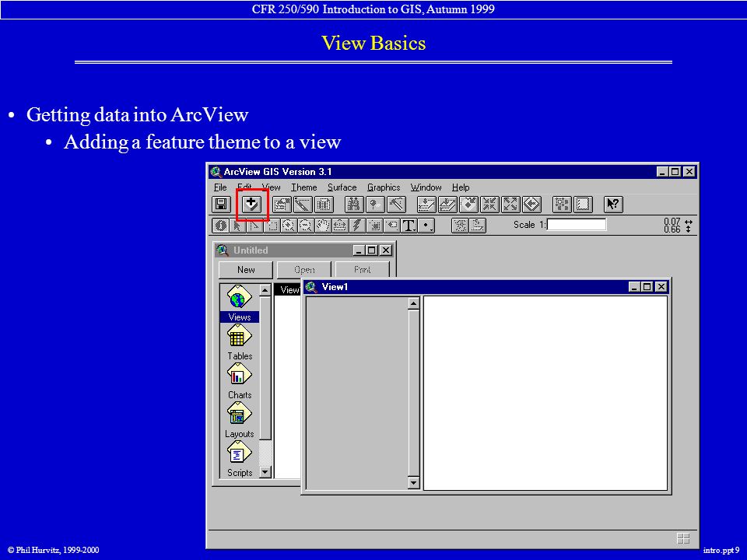This screenshot has width=747, height=560.
Task: Select View1 entry in project list
Action: click(x=288, y=289)
